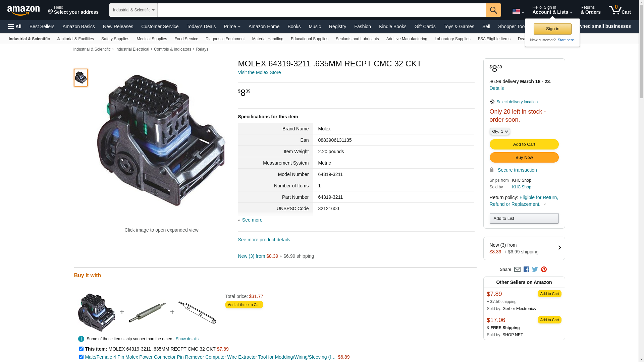The height and width of the screenshot is (362, 644).
Task: Share via email envelope icon
Action: coord(517,269)
